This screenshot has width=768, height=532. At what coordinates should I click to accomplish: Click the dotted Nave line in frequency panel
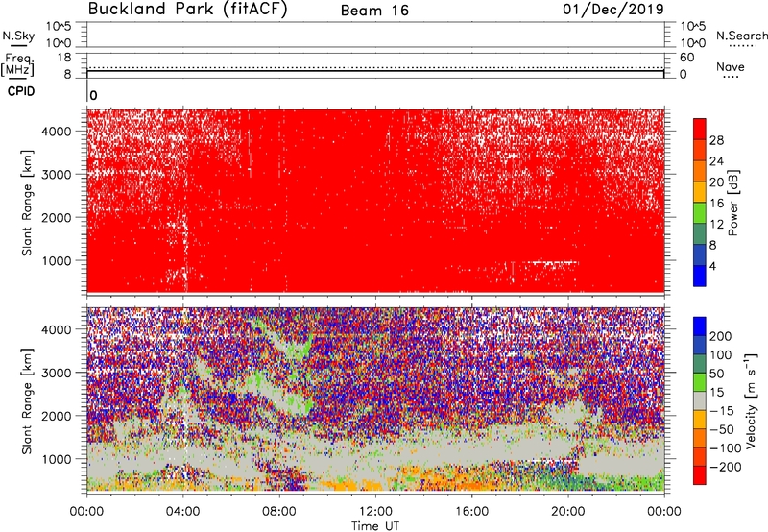375,67
